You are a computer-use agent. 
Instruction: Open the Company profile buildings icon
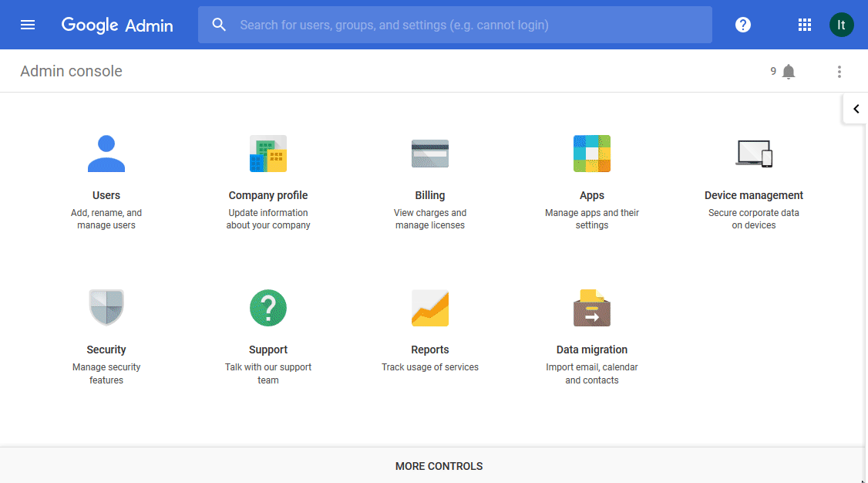pyautogui.click(x=268, y=154)
